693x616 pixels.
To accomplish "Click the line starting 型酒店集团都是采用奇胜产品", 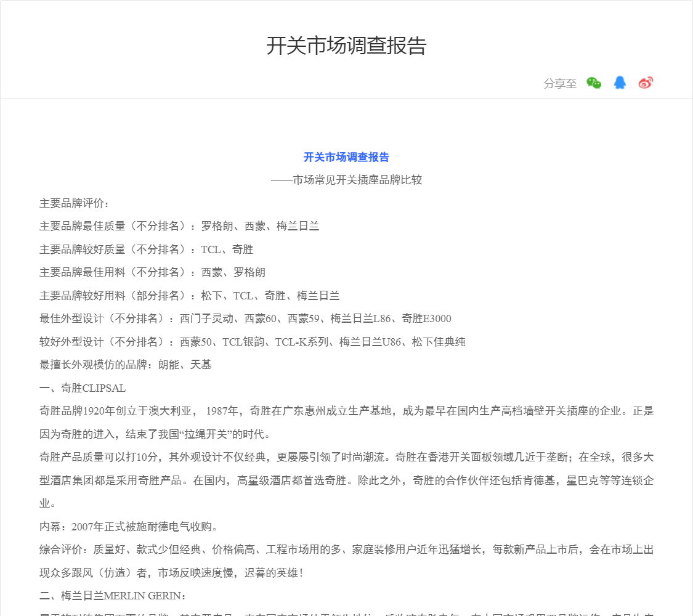I will (x=346, y=480).
